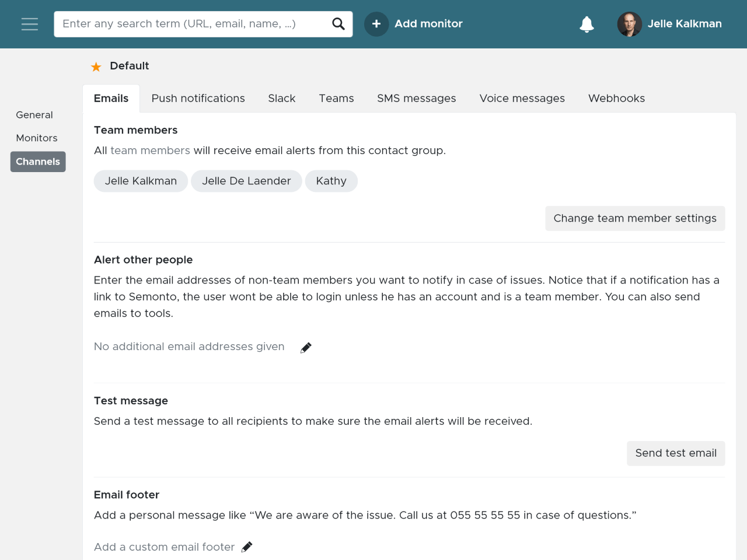Edit additional email addresses pencil icon
The image size is (747, 560).
coord(306,348)
